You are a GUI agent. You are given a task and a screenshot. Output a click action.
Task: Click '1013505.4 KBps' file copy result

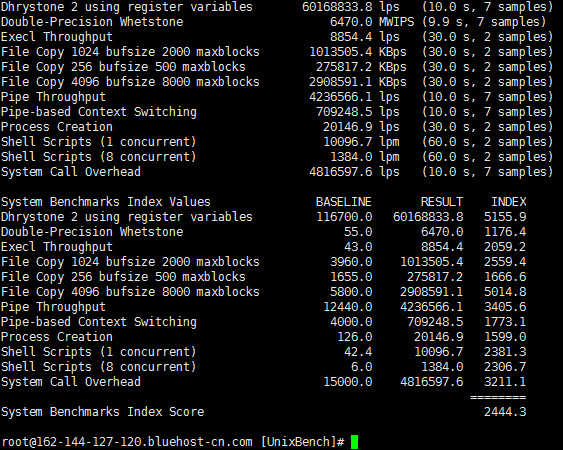click(x=358, y=52)
